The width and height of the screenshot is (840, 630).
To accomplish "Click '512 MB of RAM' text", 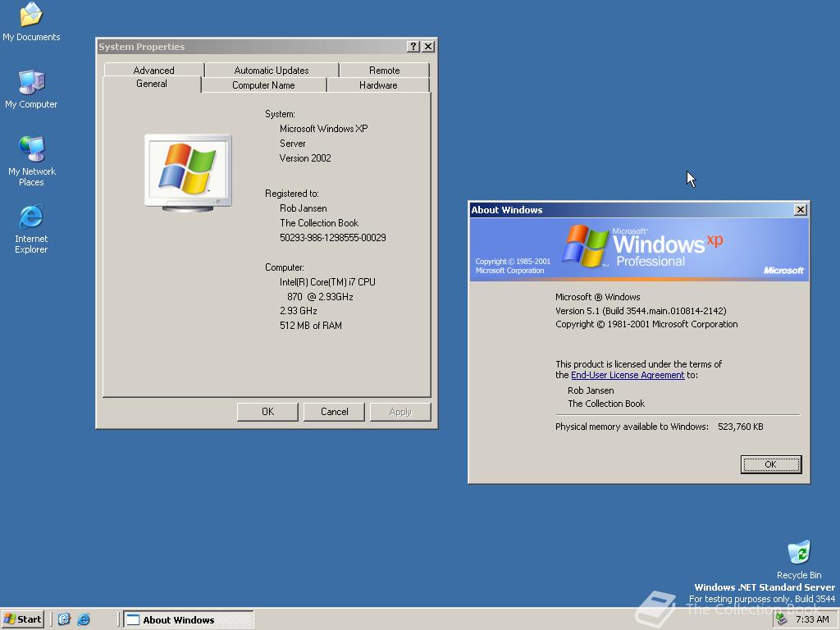I will click(311, 325).
